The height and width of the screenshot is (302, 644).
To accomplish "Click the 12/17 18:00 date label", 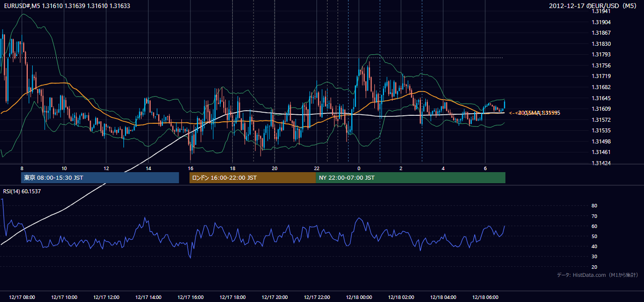I will click(x=233, y=297).
